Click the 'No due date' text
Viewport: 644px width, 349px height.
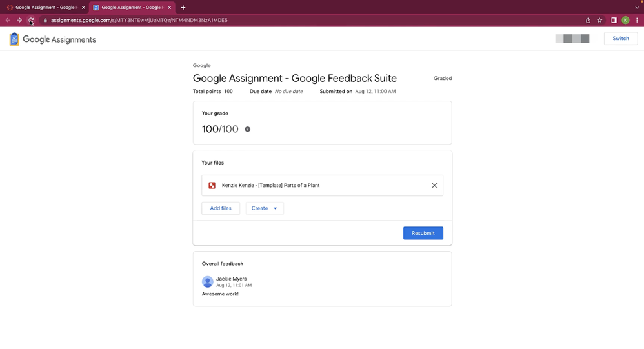coord(288,91)
